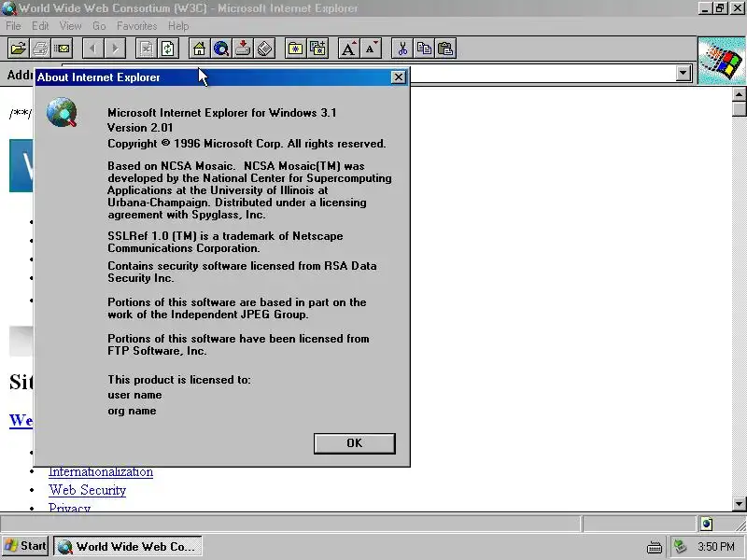747x560 pixels.
Task: Click the Windows flag logo in toolbar
Action: [722, 61]
